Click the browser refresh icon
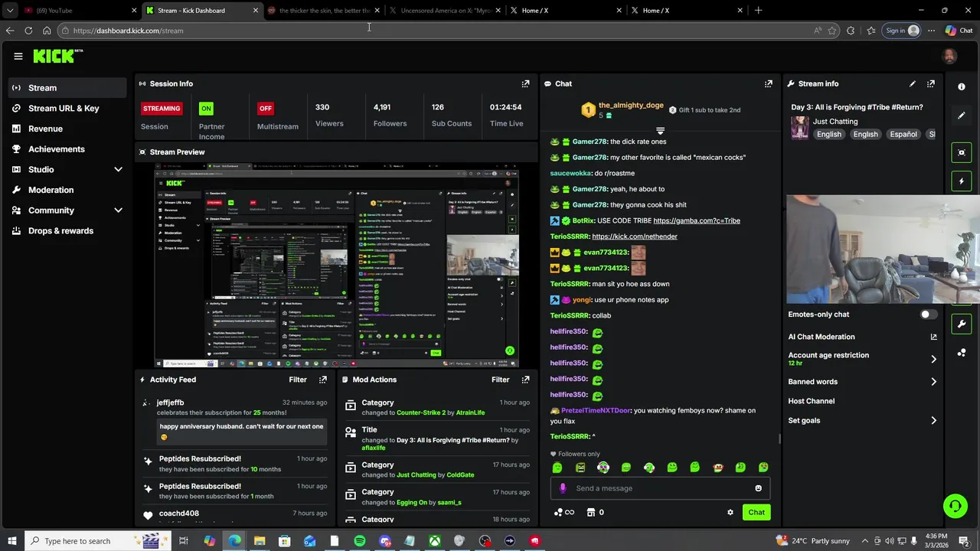This screenshot has height=551, width=980. tap(28, 31)
